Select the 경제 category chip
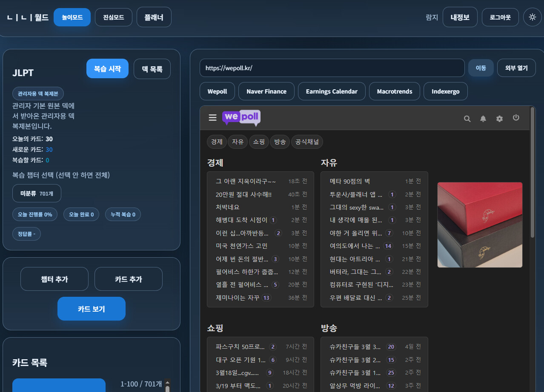 [x=217, y=142]
